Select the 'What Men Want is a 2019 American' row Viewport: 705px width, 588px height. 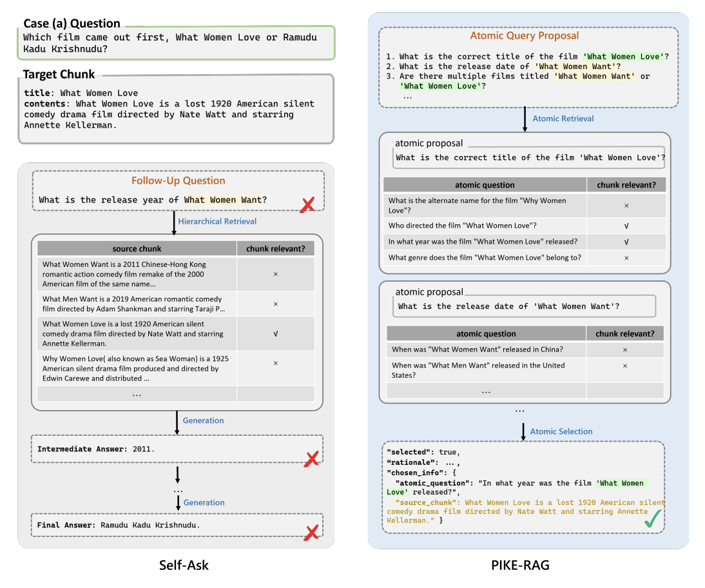tap(176, 304)
